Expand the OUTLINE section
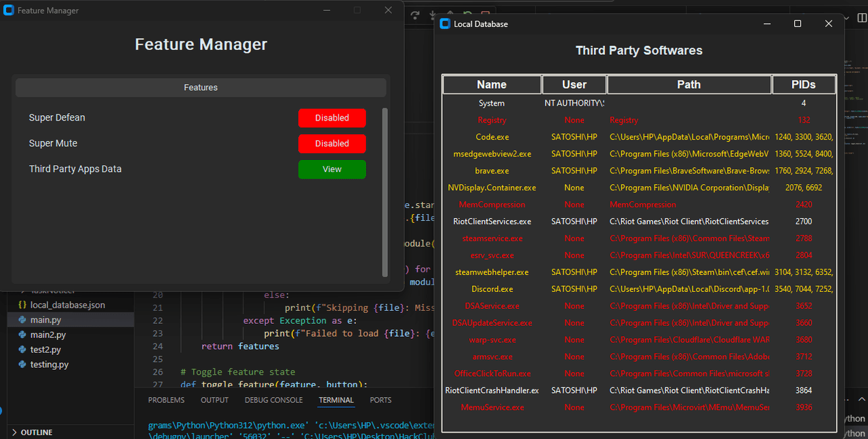 pyautogui.click(x=36, y=432)
